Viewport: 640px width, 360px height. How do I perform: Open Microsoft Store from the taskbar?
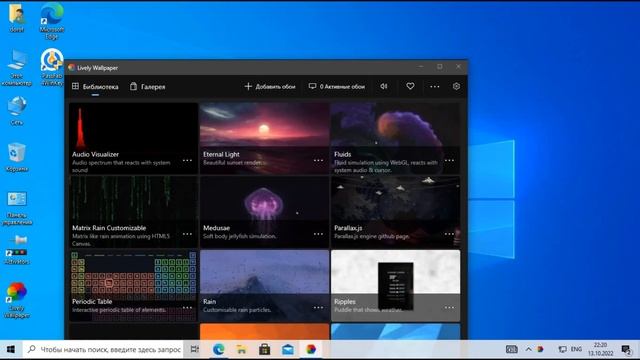264,349
